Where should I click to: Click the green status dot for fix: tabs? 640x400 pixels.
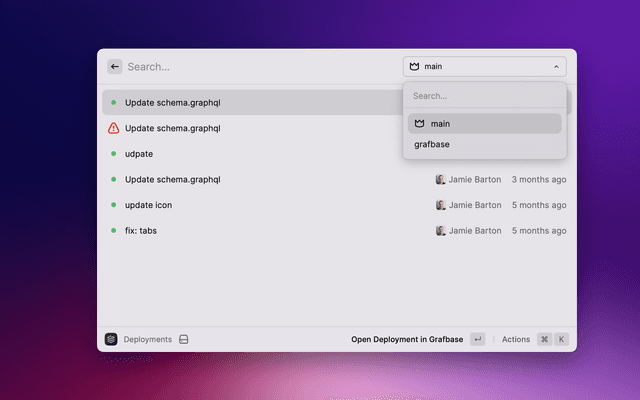[114, 231]
